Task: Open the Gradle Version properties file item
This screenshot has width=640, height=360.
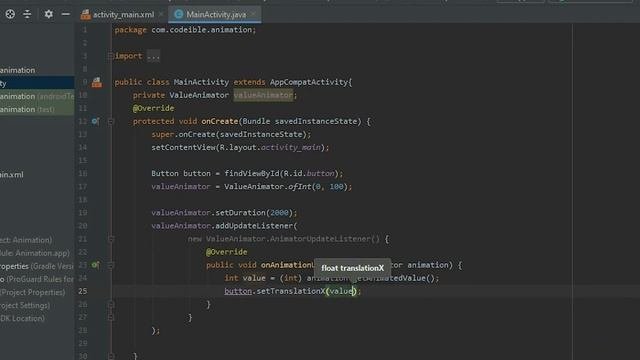Action: click(37, 266)
